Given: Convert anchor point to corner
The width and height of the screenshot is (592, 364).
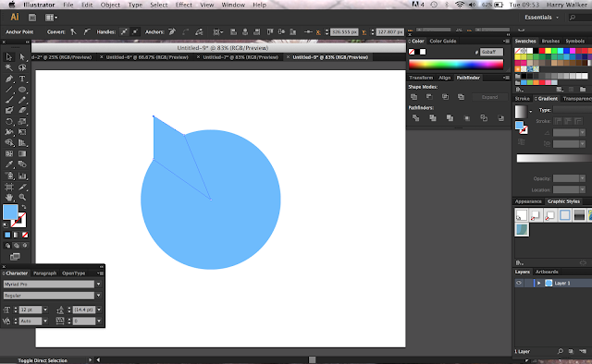Looking at the screenshot, I should 74,32.
